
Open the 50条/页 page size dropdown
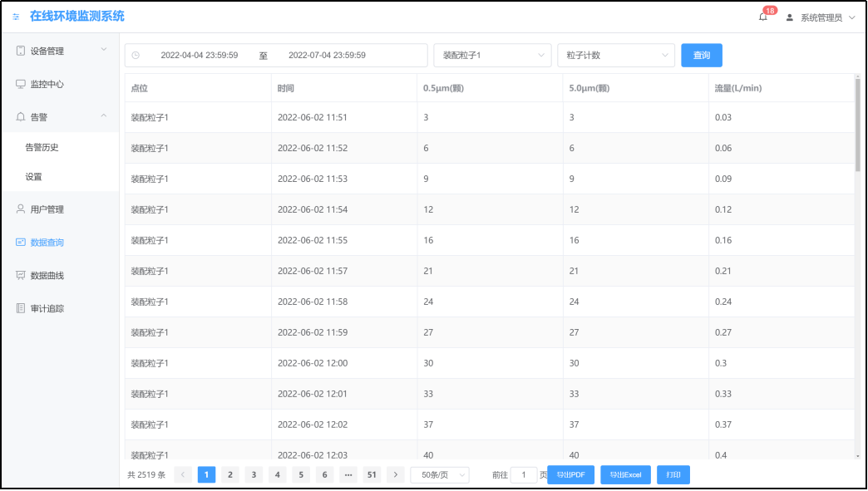click(x=440, y=475)
